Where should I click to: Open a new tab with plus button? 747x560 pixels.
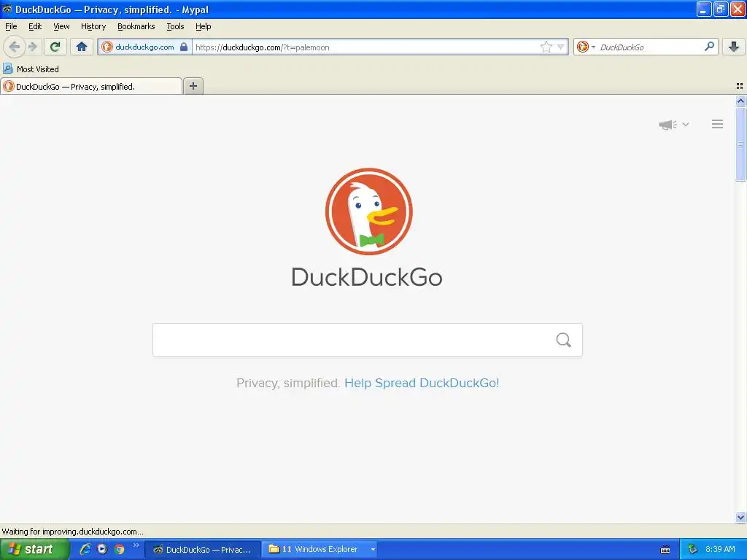[x=193, y=86]
